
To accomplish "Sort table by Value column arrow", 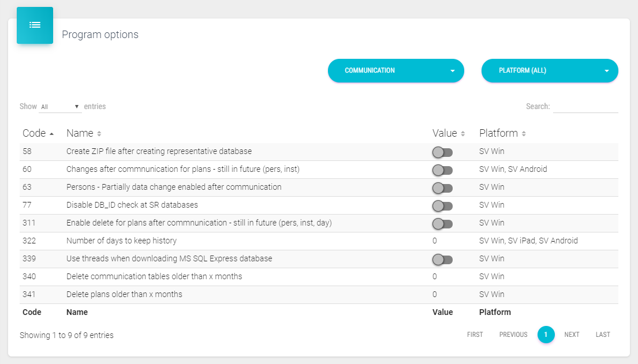I will [x=463, y=134].
